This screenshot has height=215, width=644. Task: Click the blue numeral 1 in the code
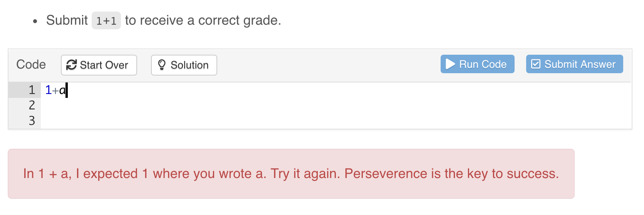tap(48, 90)
